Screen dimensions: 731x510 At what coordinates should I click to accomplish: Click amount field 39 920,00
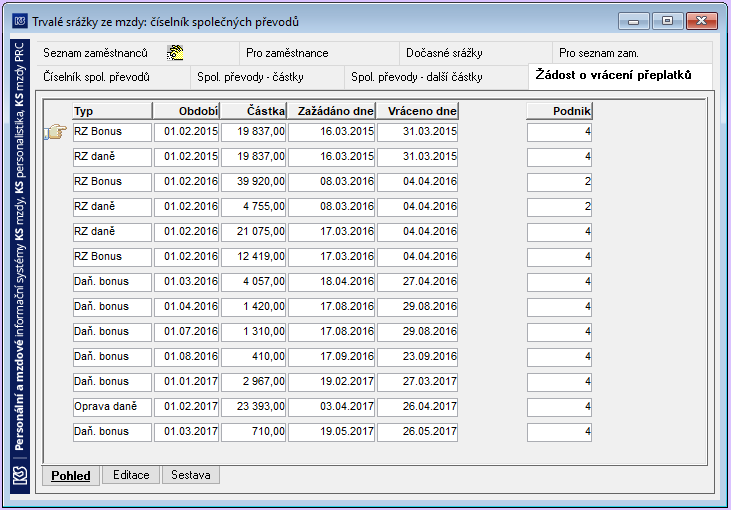(253, 182)
